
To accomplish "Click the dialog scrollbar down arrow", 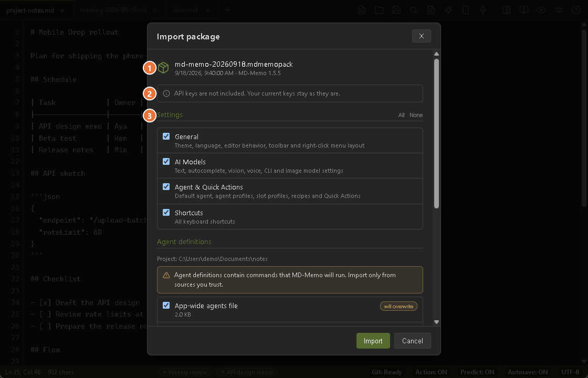I will click(436, 322).
